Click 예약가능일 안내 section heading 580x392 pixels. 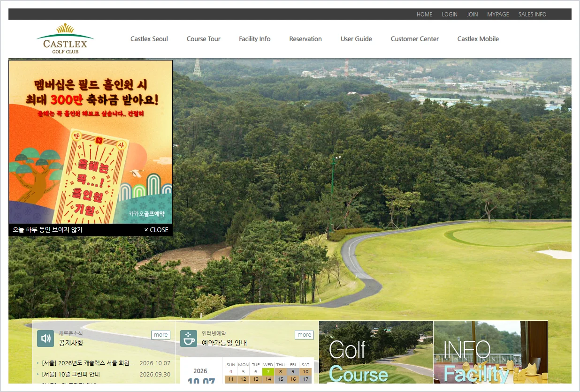(x=224, y=343)
